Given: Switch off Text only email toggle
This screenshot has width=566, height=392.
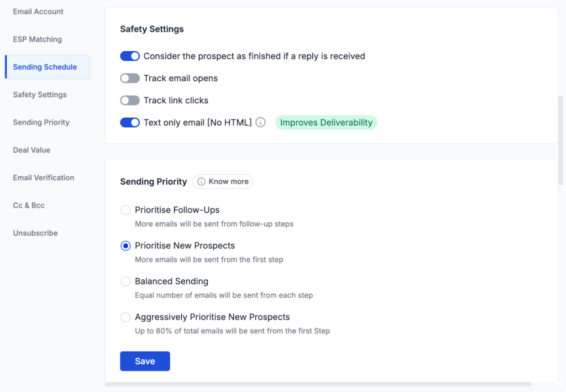Looking at the screenshot, I should click(x=130, y=123).
